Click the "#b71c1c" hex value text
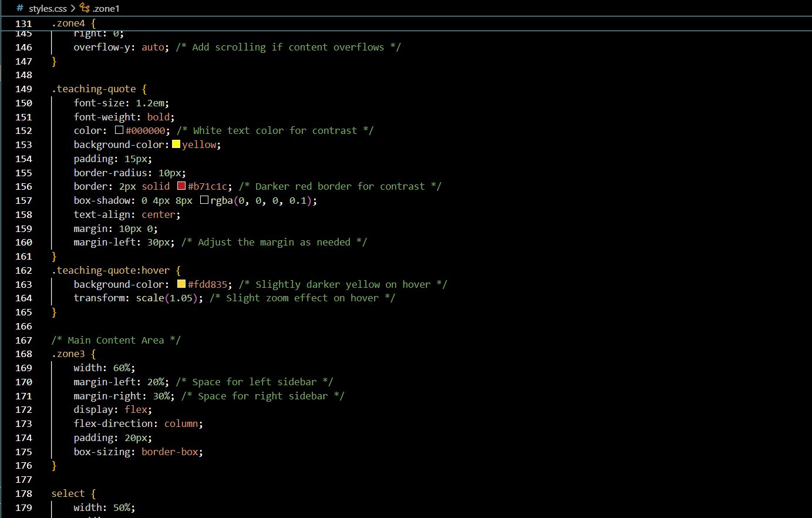 point(207,186)
